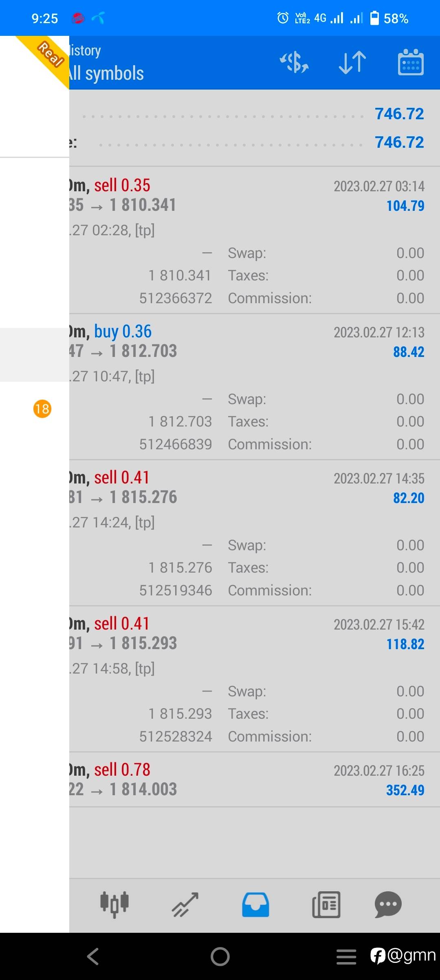Open the Chart tab with trend arrow

click(x=185, y=904)
